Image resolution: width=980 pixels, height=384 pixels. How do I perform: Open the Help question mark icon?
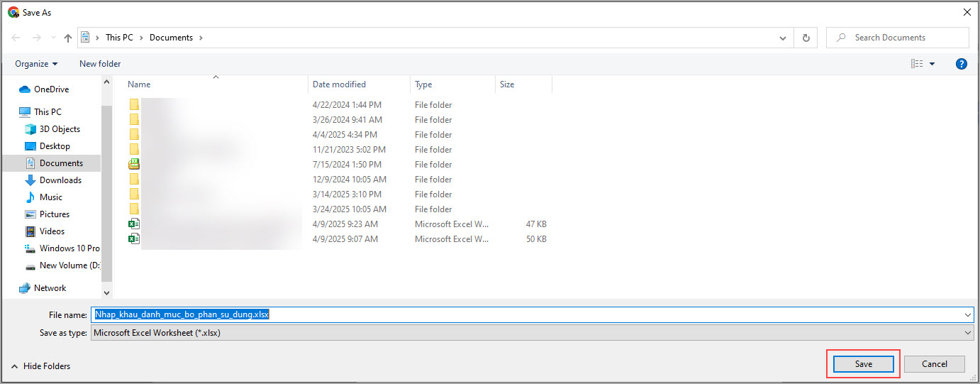click(x=962, y=64)
